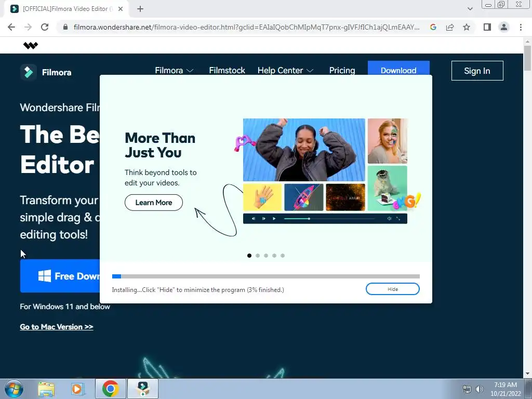Click the browser forward arrow
The height and width of the screenshot is (399, 532).
point(28,27)
